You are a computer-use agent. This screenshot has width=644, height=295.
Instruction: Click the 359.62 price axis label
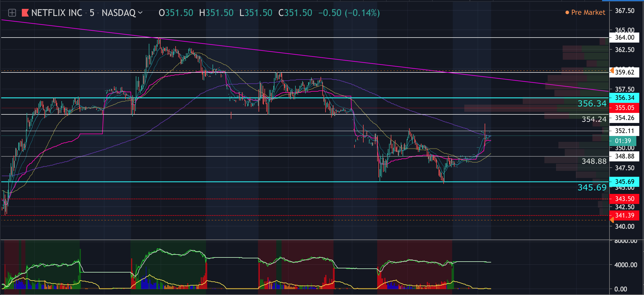(x=624, y=72)
